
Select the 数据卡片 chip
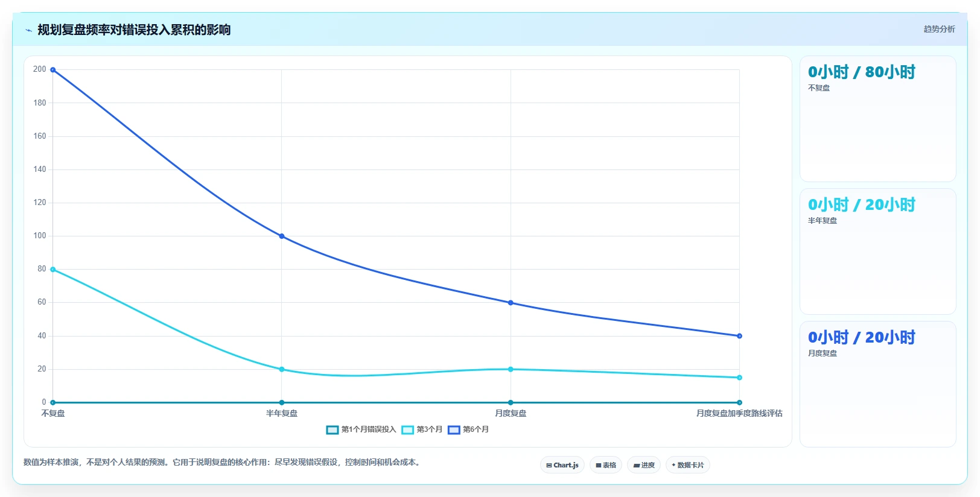tap(688, 465)
